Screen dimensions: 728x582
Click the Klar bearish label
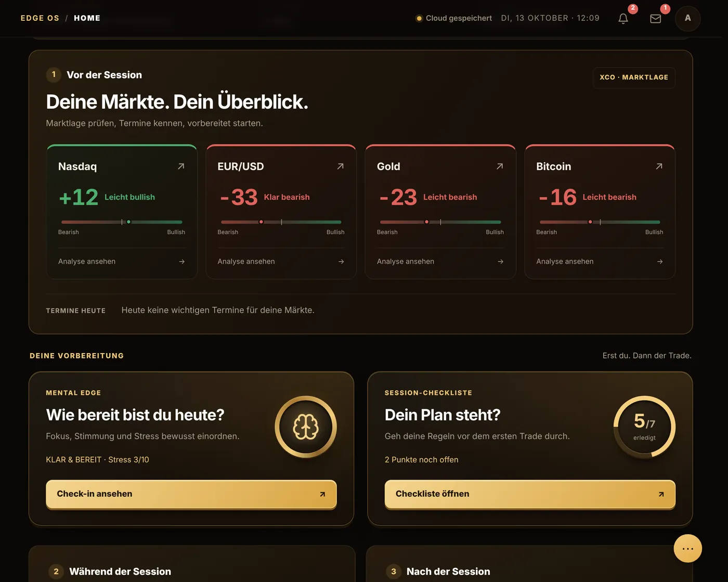pyautogui.click(x=287, y=197)
